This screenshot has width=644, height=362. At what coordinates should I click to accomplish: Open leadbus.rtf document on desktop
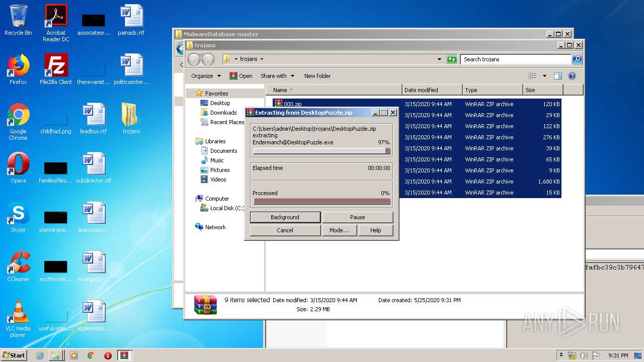(x=94, y=119)
